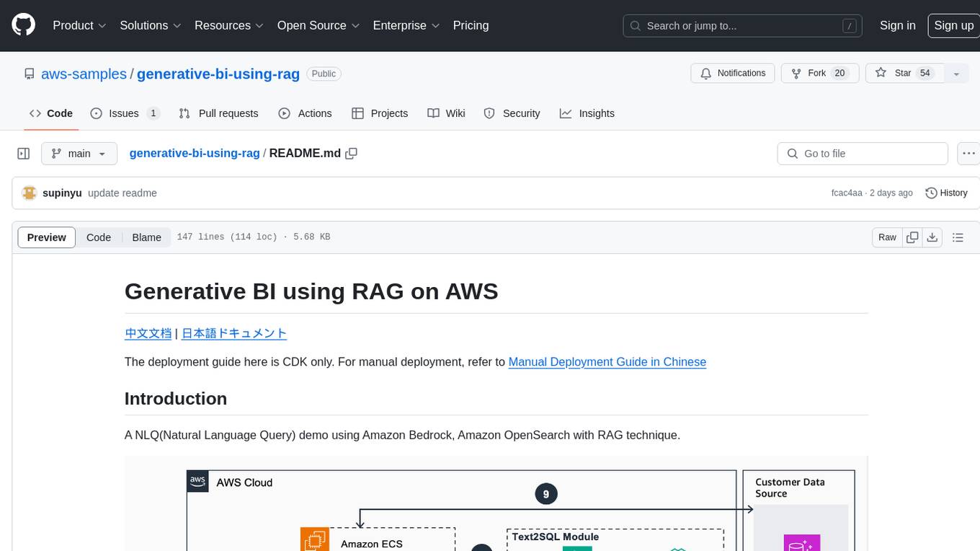Select the Preview view
The height and width of the screenshot is (551, 980).
click(x=47, y=237)
